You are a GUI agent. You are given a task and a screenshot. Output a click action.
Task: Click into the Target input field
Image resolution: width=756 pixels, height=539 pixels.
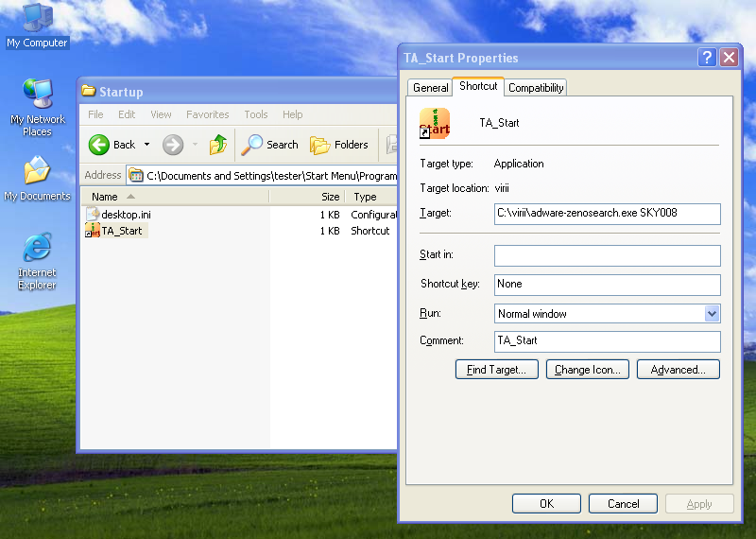(x=607, y=214)
